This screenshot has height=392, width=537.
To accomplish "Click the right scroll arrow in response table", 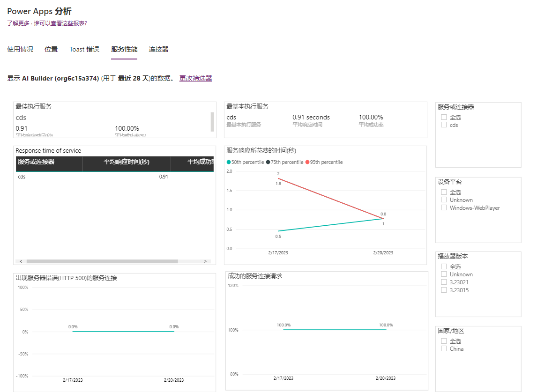I will 205,261.
